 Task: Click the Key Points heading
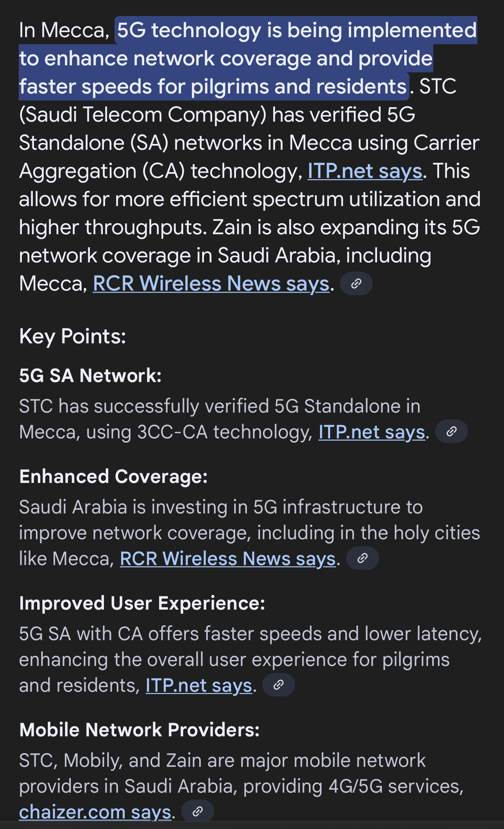[73, 336]
